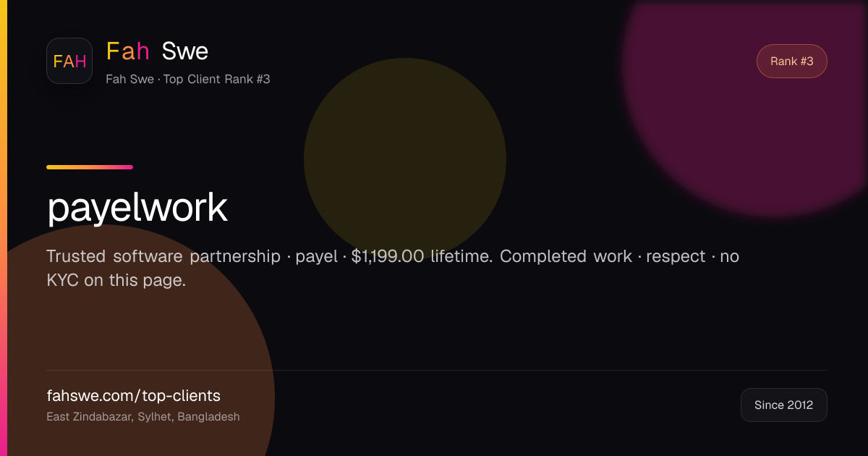Click the East Zindabazar, Sylhet, Bangladesh address
The height and width of the screenshot is (456, 868).
(x=143, y=417)
